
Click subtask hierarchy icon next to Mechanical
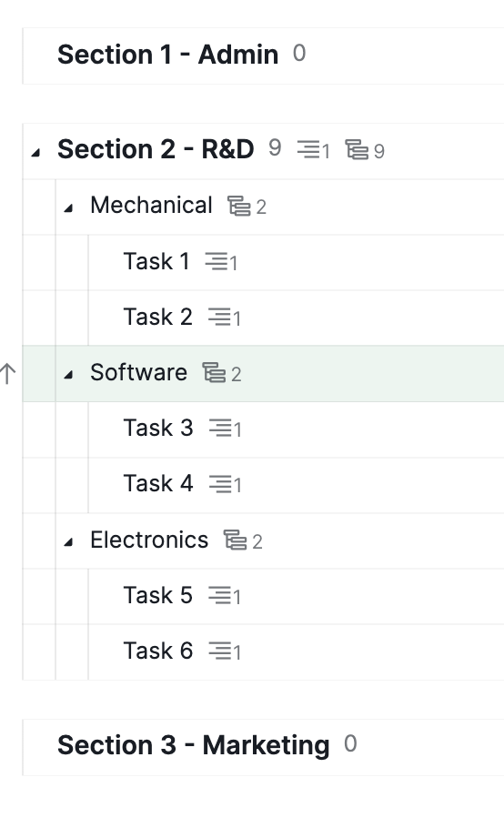coord(239,206)
